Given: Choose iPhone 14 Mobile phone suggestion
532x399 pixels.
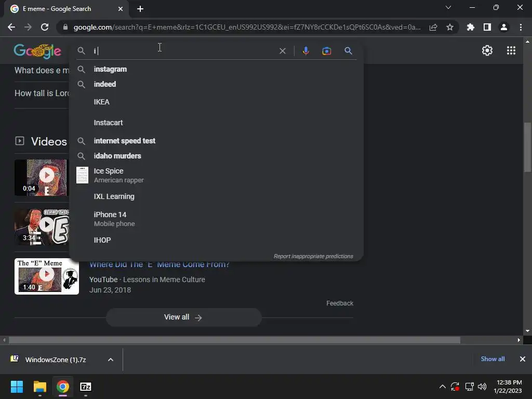Looking at the screenshot, I should tap(217, 219).
